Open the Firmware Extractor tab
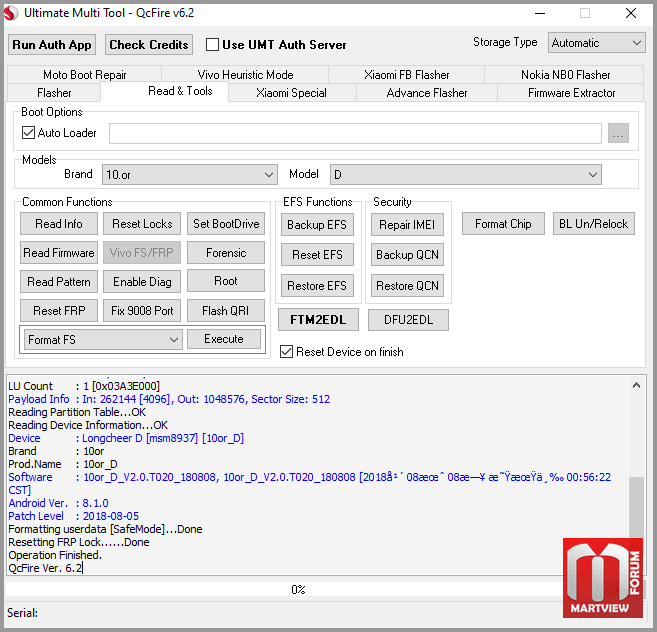 pos(572,93)
